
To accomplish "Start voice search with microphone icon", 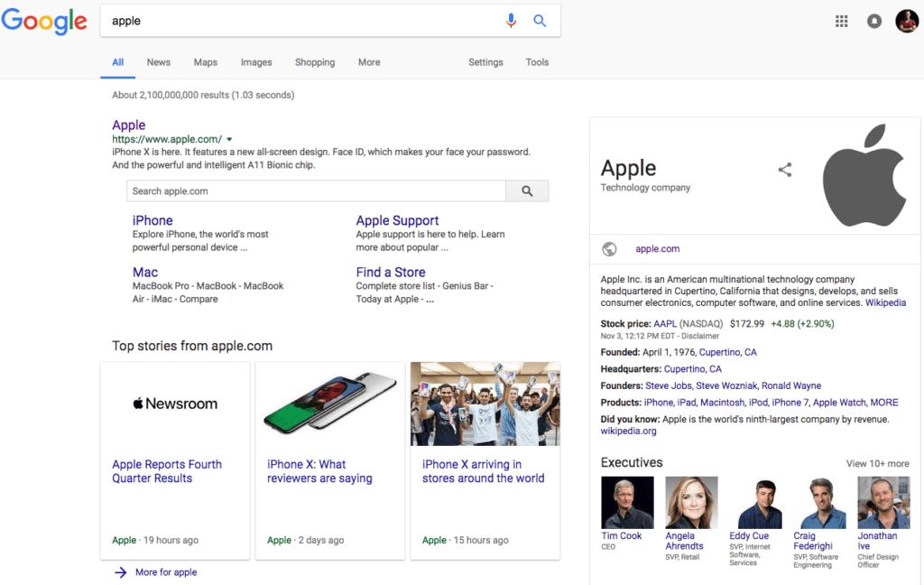I will [511, 21].
